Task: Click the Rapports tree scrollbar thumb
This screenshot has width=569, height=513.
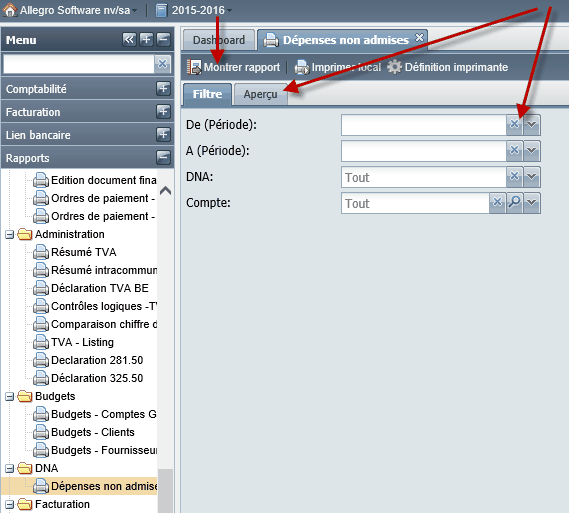Action: tap(165, 491)
